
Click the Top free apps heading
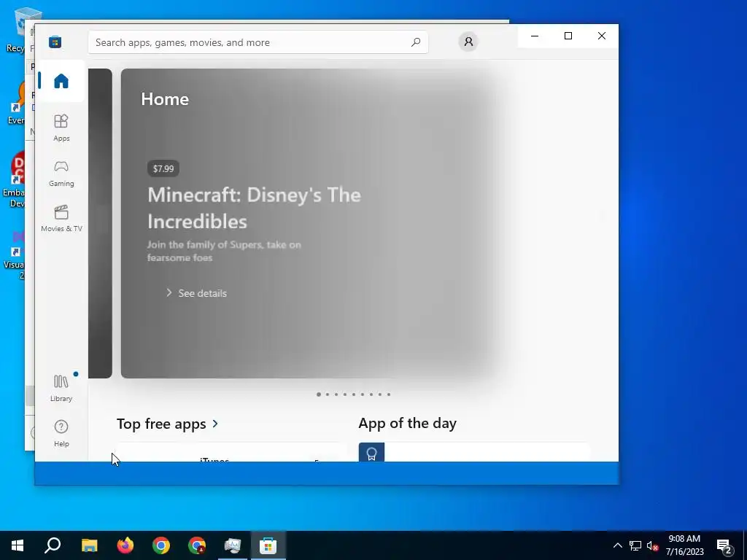click(x=161, y=424)
